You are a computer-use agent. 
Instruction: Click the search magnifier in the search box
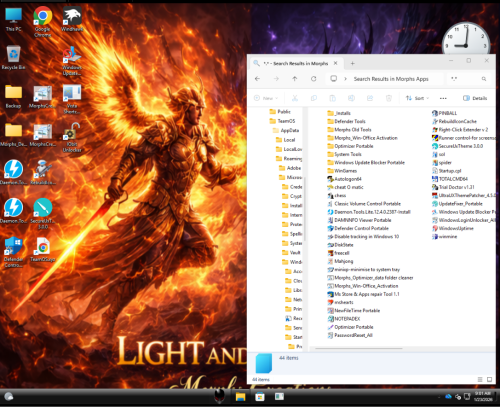coord(484,79)
